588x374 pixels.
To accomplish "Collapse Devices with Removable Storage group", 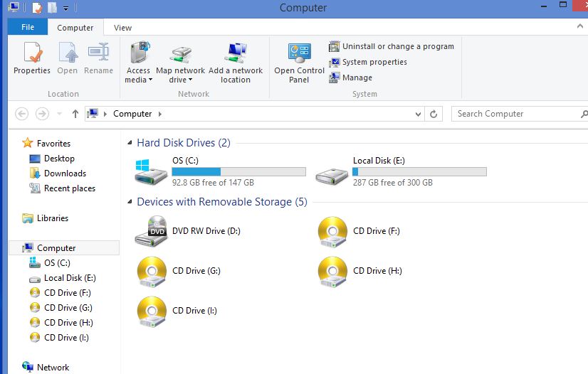I will point(130,202).
